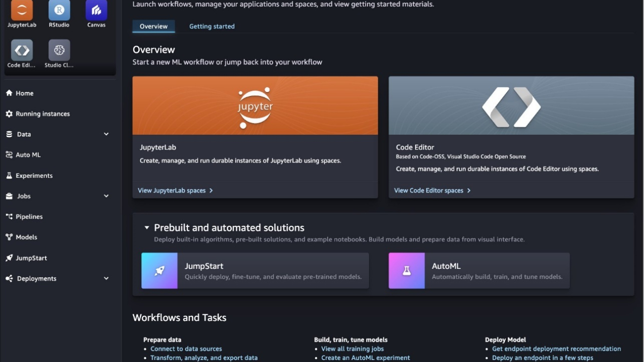Click the Deploy Model heading

[505, 340]
